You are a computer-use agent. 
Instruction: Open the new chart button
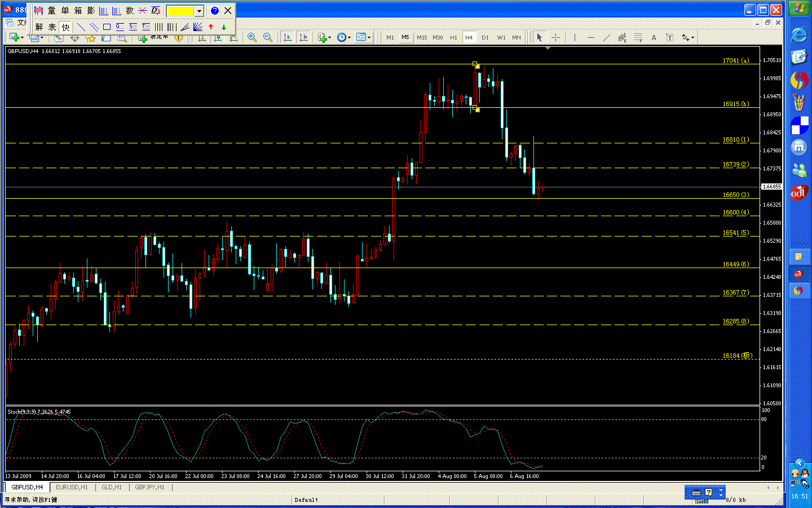click(14, 37)
